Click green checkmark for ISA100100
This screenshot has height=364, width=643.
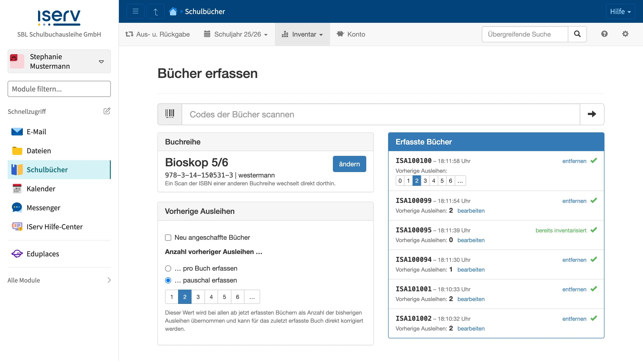click(x=594, y=161)
